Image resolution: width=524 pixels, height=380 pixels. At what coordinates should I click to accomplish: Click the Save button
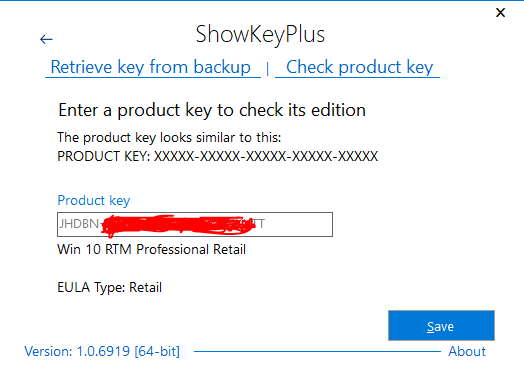click(441, 326)
